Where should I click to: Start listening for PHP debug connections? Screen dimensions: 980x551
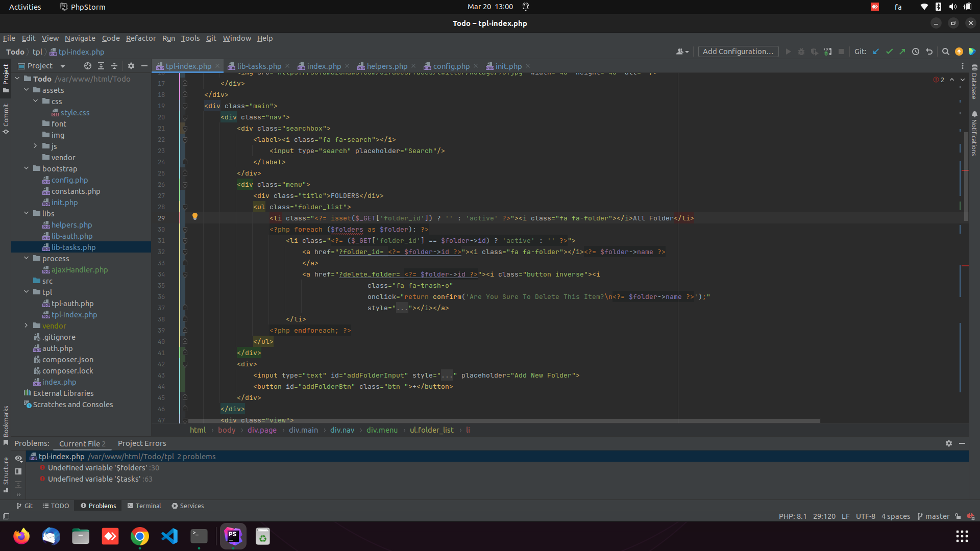pyautogui.click(x=828, y=52)
